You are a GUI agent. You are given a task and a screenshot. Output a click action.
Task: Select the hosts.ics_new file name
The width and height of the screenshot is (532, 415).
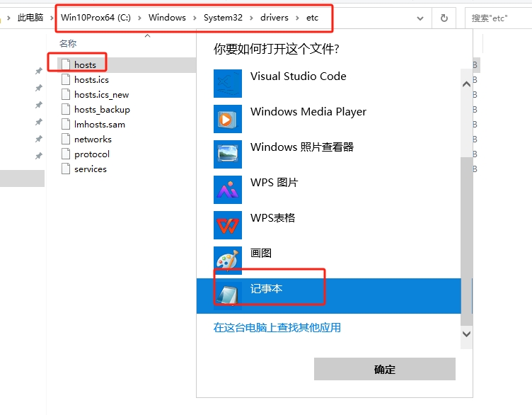click(x=102, y=95)
